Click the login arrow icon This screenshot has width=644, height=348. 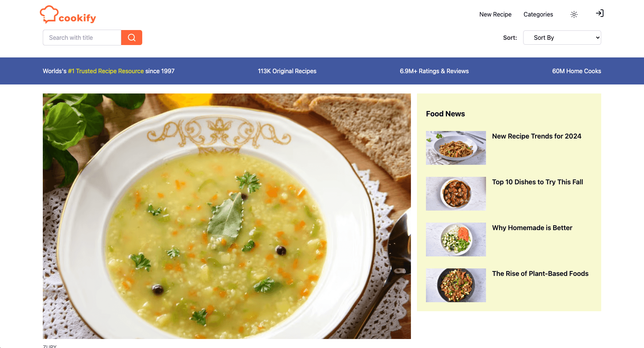point(600,14)
